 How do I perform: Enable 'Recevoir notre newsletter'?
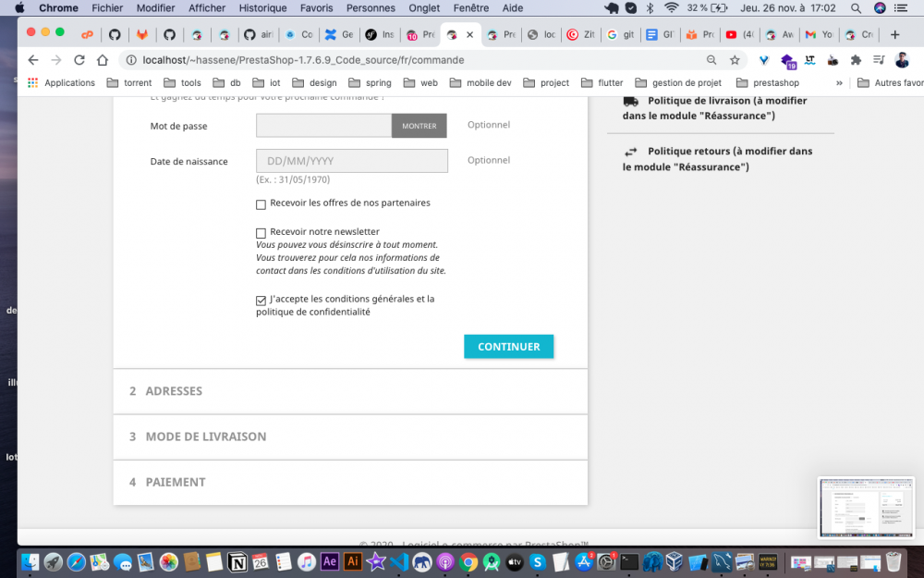click(x=261, y=232)
